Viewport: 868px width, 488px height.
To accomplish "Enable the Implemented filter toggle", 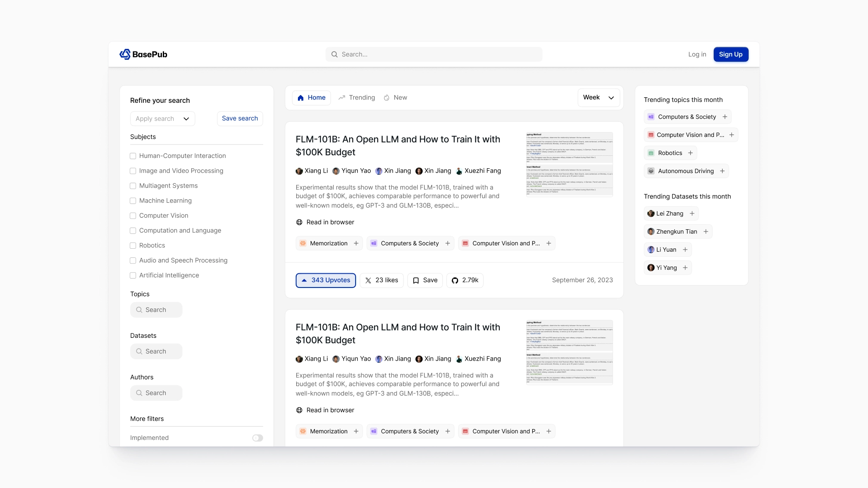I will click(x=257, y=438).
